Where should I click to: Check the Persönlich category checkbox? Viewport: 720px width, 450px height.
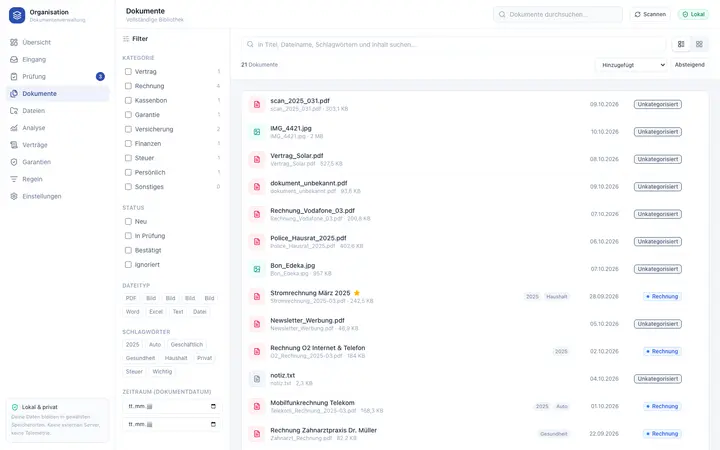[x=128, y=172]
